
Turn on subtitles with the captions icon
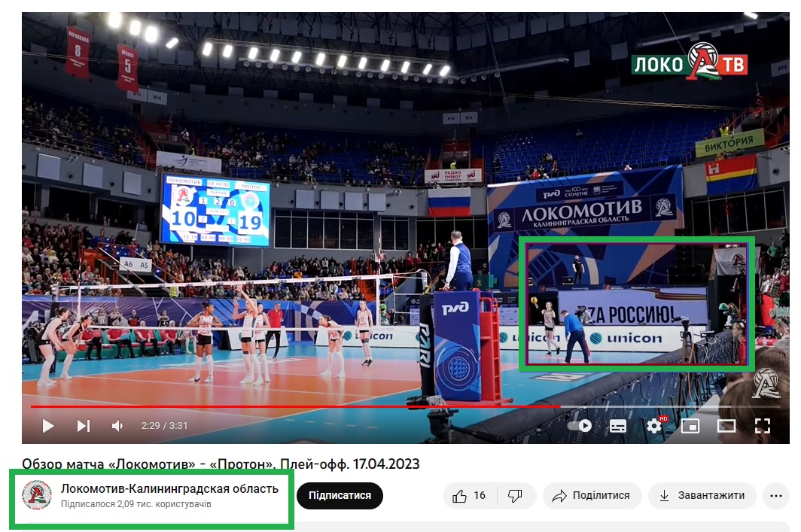(x=618, y=426)
